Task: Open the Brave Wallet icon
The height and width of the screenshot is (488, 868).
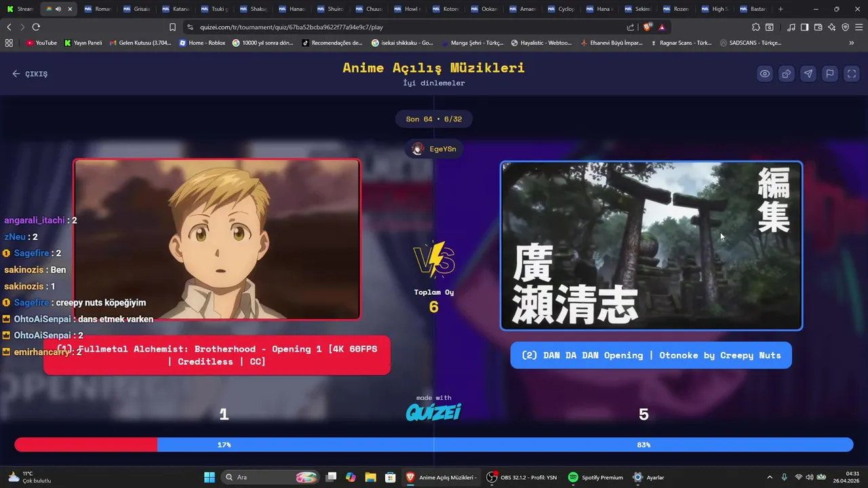Action: 818,27
